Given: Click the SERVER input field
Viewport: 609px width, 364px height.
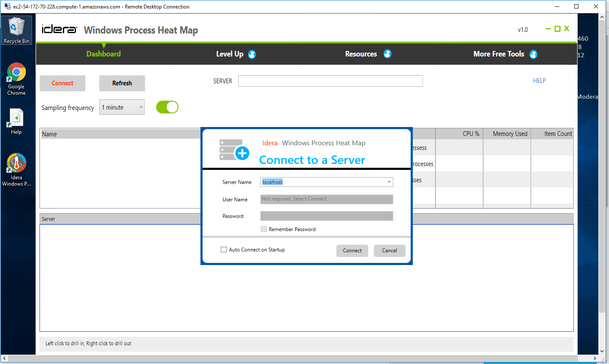Looking at the screenshot, I should 330,81.
